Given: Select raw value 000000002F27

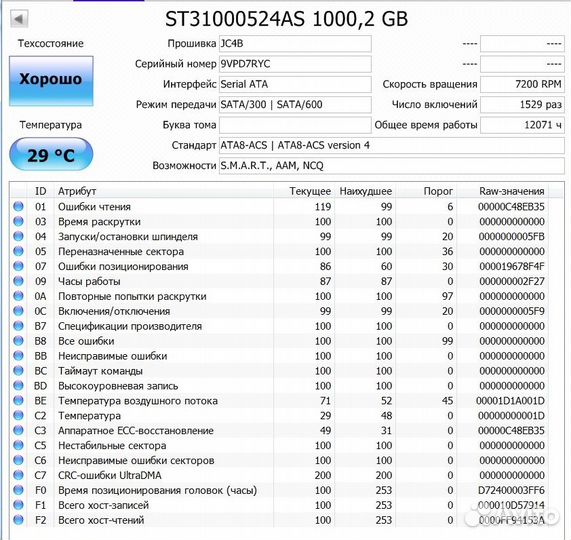Looking at the screenshot, I should pyautogui.click(x=512, y=281).
